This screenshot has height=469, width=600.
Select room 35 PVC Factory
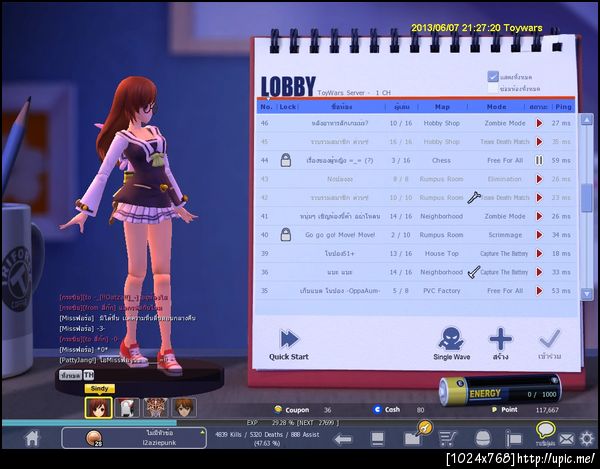[x=416, y=291]
